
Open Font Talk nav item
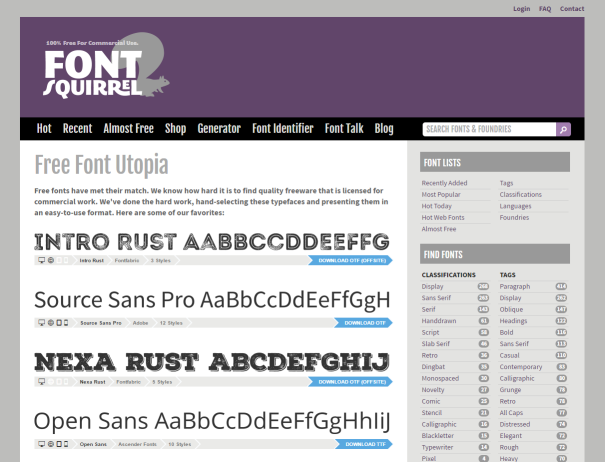(344, 129)
